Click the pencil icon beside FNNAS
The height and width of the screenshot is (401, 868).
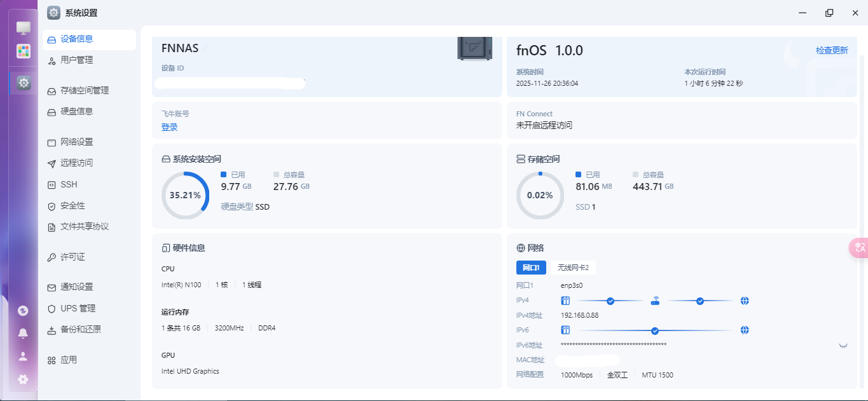coord(206,48)
